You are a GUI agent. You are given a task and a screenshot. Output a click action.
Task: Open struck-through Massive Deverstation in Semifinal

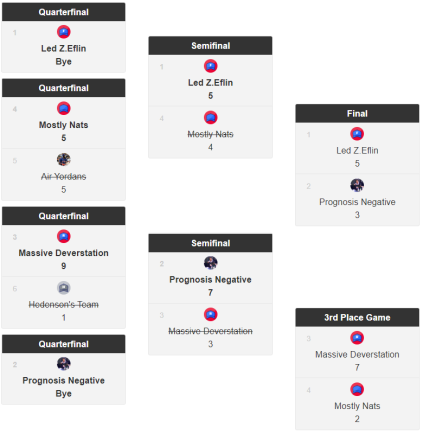click(210, 331)
